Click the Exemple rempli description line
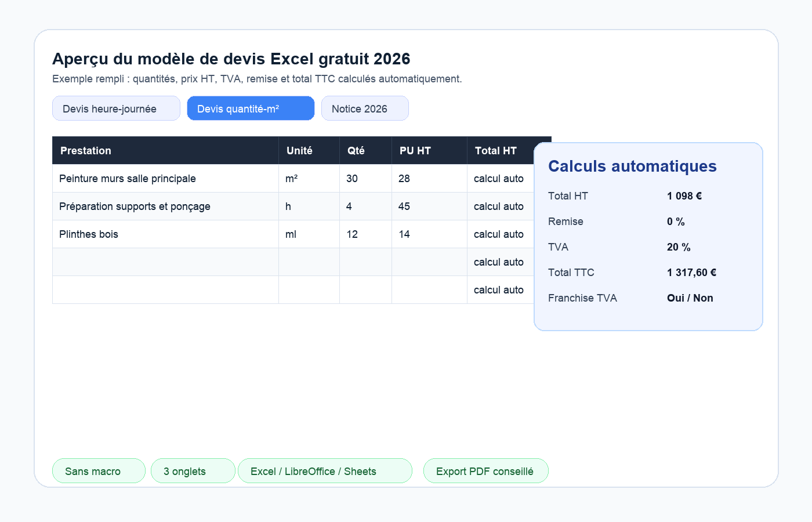The width and height of the screenshot is (812, 522). click(x=257, y=79)
